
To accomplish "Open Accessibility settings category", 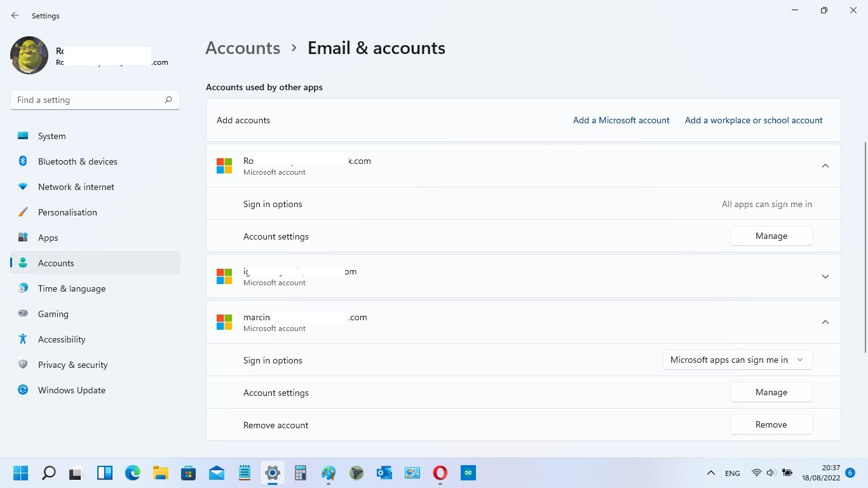I will click(x=95, y=339).
